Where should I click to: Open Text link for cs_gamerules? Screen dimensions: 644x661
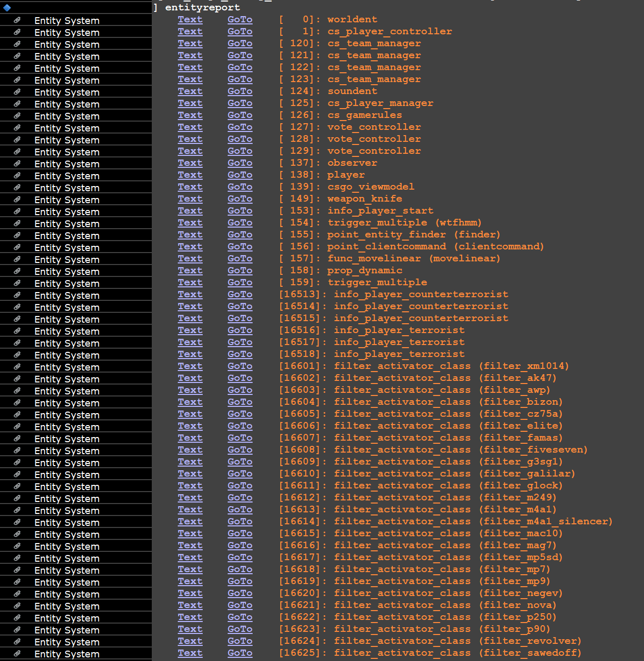click(x=190, y=115)
